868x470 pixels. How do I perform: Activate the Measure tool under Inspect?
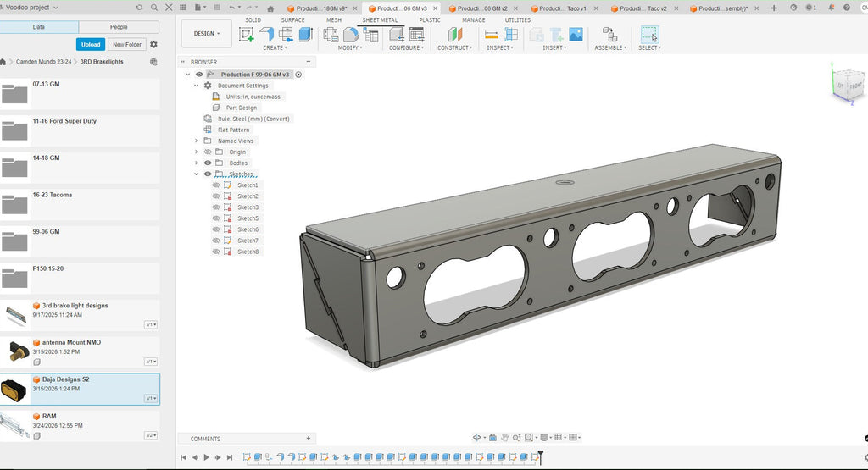coord(492,34)
